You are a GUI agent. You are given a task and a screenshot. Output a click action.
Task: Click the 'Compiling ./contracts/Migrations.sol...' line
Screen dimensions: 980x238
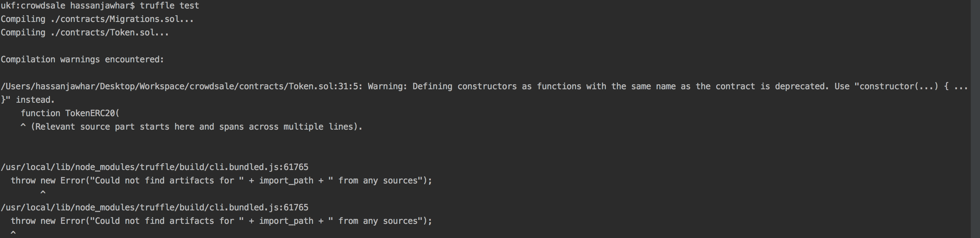(97, 19)
